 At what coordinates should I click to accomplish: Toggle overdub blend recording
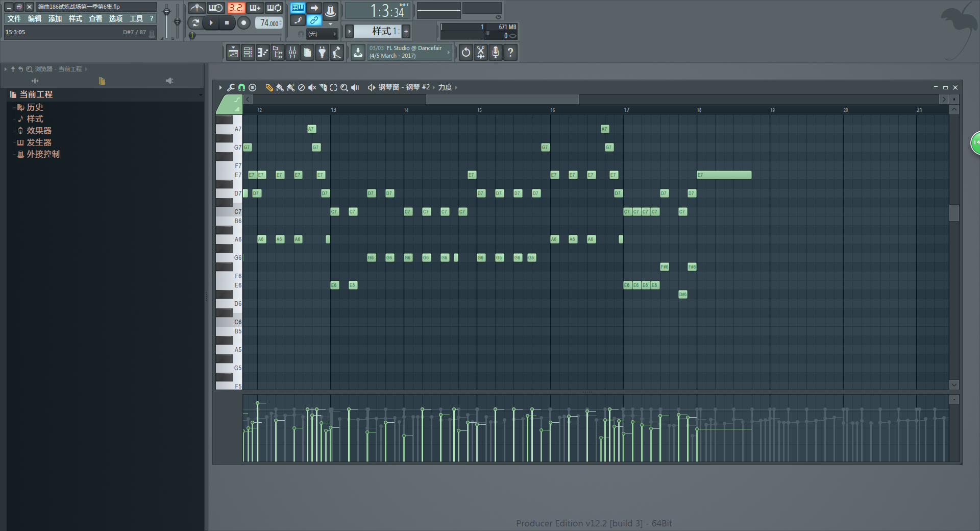[255, 8]
